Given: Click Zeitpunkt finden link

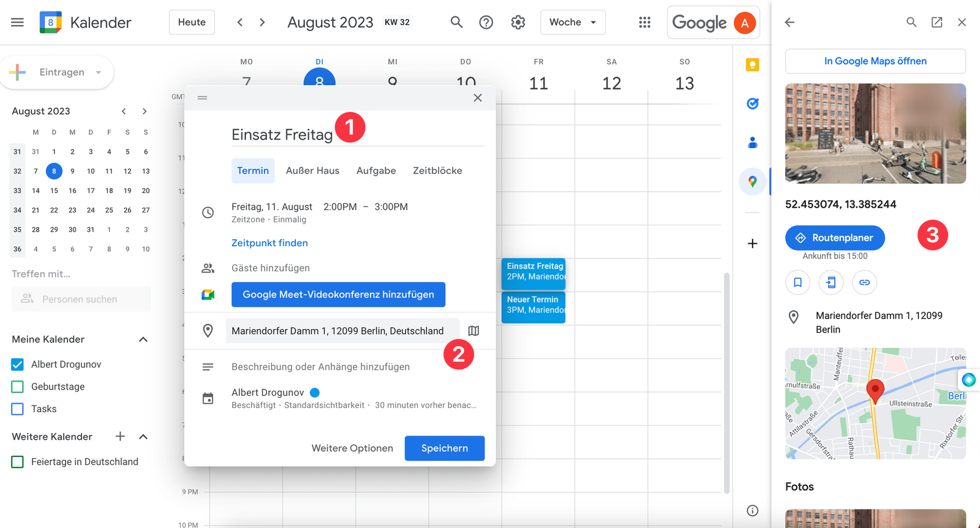Looking at the screenshot, I should [269, 243].
